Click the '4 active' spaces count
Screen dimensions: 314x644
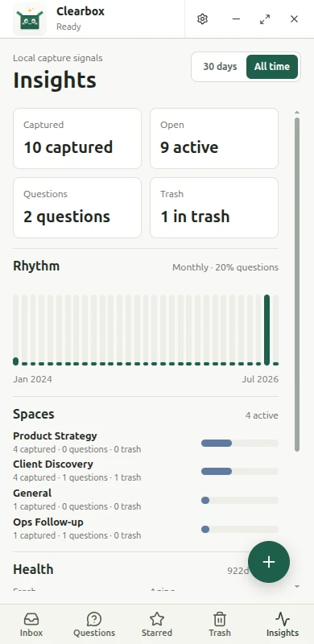click(x=262, y=415)
